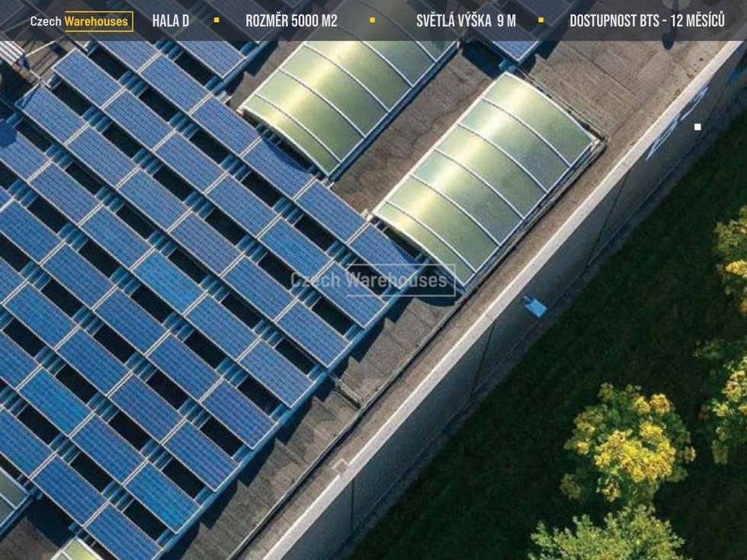Click the "ROZMĚR 5000 M2" header text
The height and width of the screenshot is (560, 747).
[291, 21]
